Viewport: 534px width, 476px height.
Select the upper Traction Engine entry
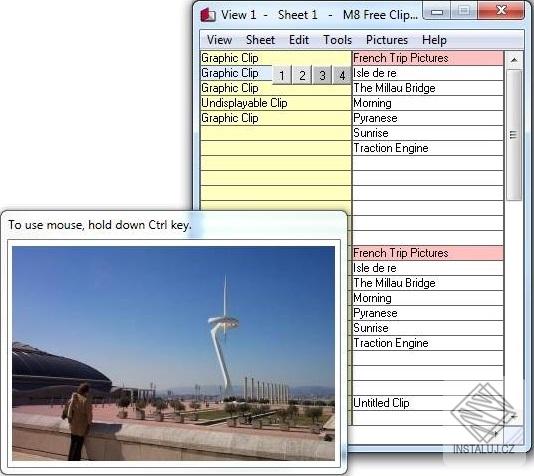428,148
